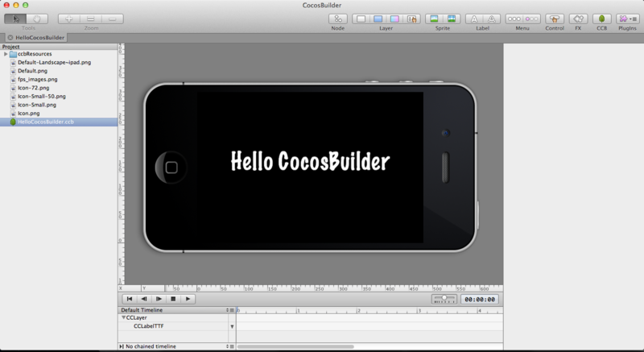
Task: Click the Hello CocosBuilder label on canvas
Action: [x=310, y=161]
